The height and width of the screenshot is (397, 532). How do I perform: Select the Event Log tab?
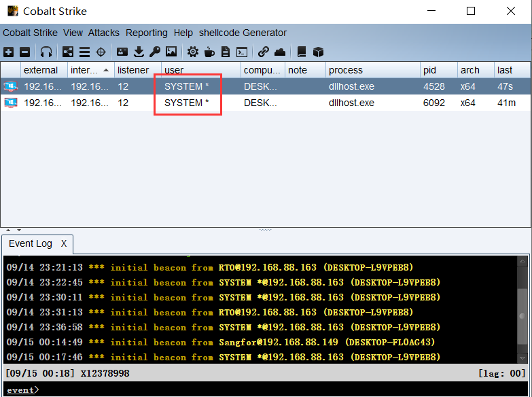coord(31,243)
